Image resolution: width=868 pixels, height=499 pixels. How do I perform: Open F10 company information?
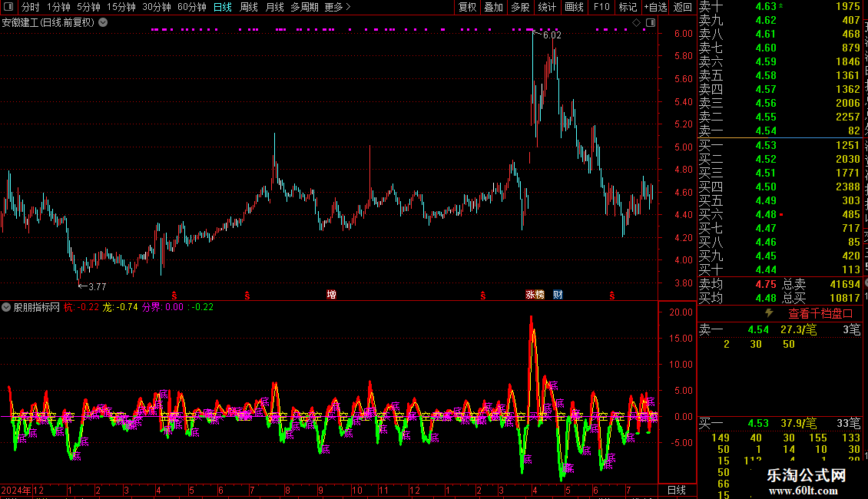tap(601, 7)
